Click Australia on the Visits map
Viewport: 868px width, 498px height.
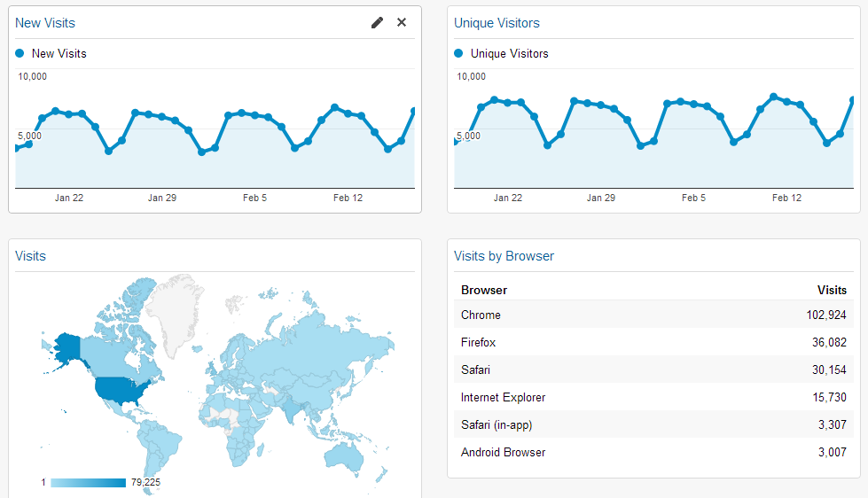343,453
